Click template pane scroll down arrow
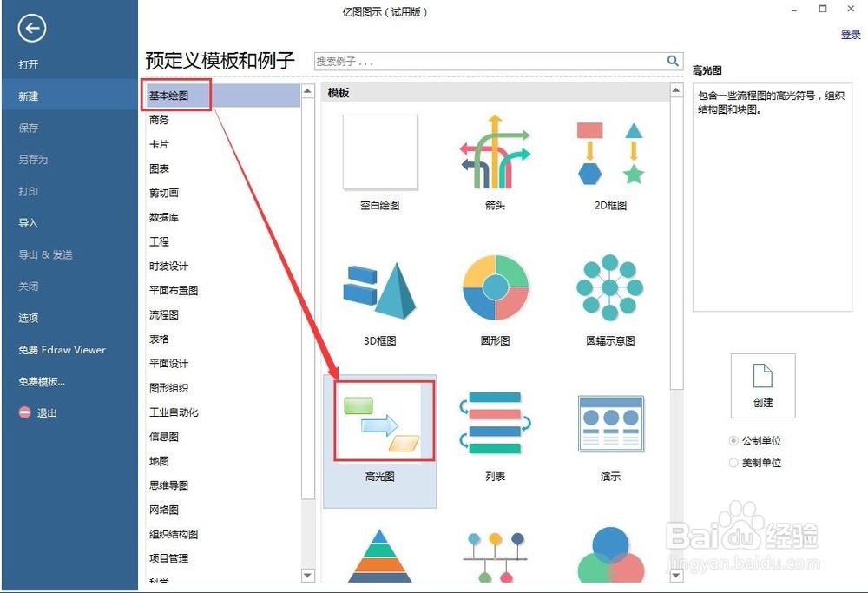This screenshot has height=593, width=868. click(676, 576)
